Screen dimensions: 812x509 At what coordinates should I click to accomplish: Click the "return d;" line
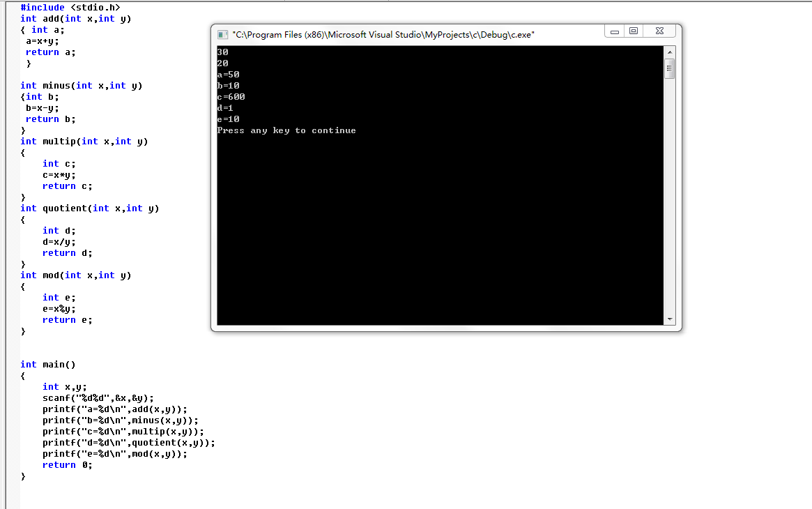click(68, 253)
